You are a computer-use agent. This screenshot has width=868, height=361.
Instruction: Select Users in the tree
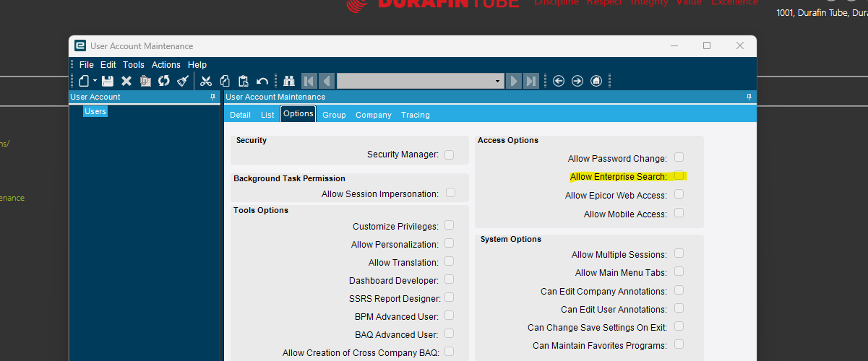[95, 111]
